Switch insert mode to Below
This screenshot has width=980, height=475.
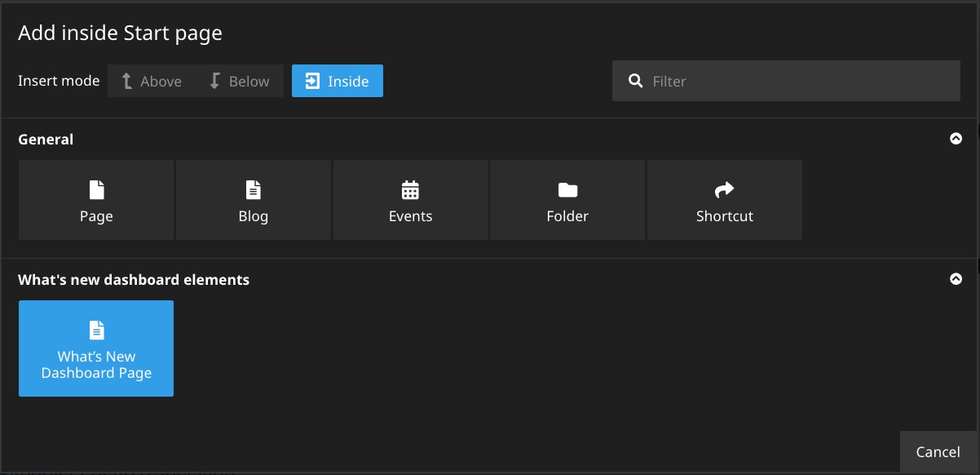tap(240, 82)
